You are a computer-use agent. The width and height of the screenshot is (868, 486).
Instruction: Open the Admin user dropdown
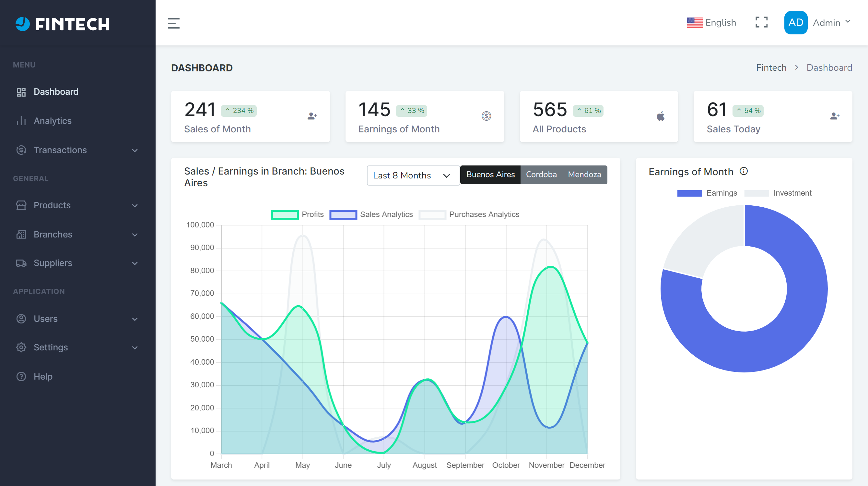[x=831, y=23]
